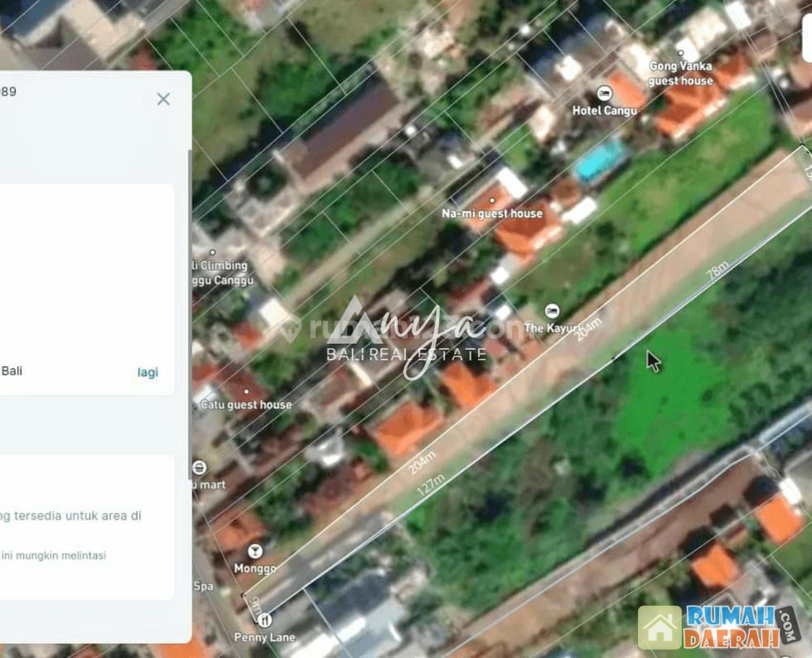Click the 127m boundary length label
This screenshot has width=812, height=658.
[431, 485]
